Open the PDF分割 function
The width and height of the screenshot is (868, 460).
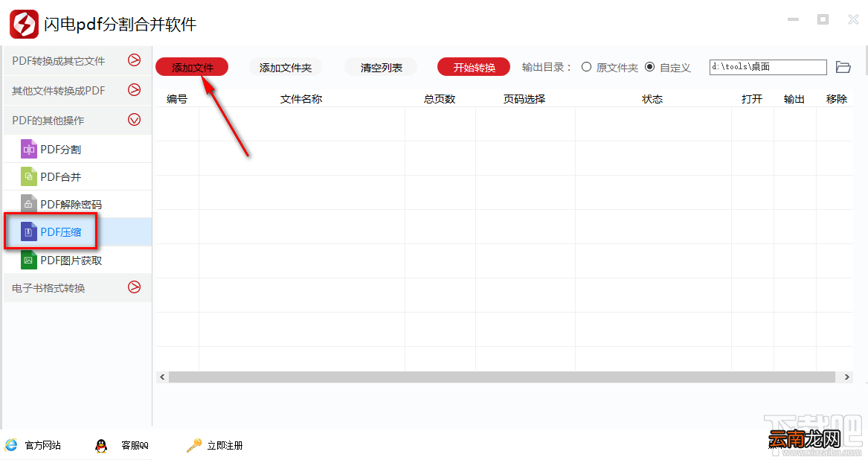point(77,149)
